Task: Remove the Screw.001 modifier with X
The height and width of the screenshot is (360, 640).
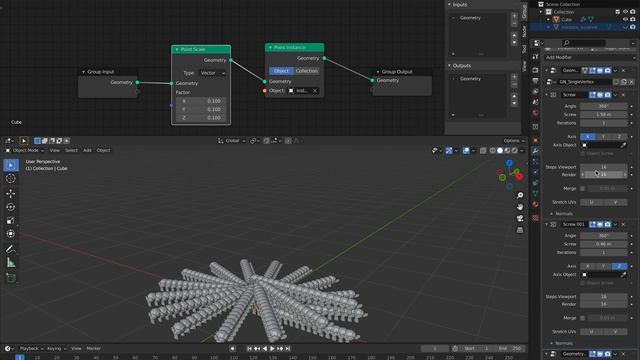Action: pos(623,224)
